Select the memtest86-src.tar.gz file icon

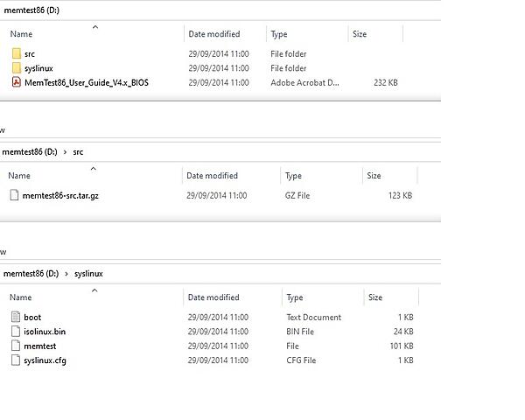point(14,195)
